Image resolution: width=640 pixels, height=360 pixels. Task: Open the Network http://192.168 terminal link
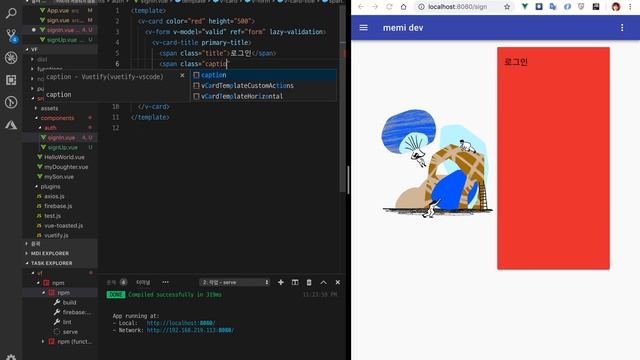pyautogui.click(x=190, y=330)
